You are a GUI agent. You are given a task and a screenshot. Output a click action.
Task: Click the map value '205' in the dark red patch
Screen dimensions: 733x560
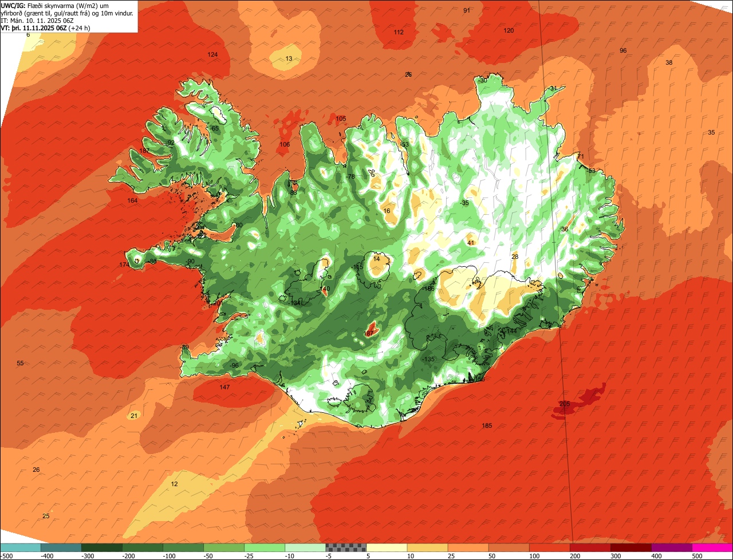pyautogui.click(x=565, y=404)
